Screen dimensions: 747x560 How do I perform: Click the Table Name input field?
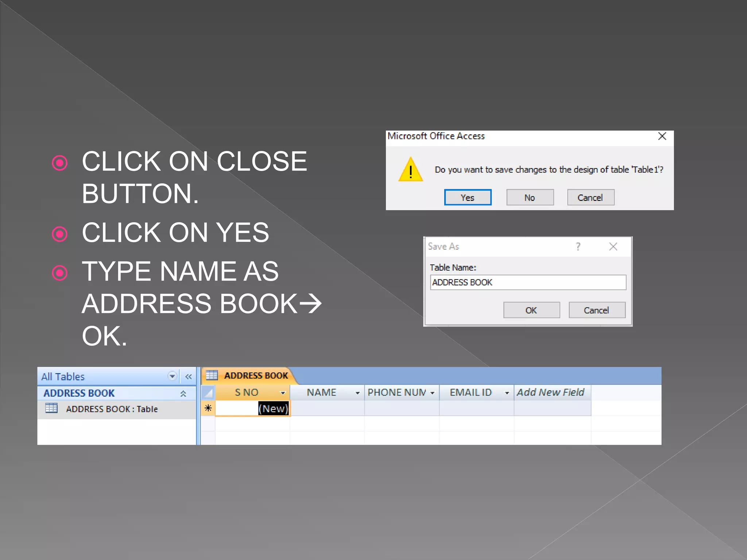[x=528, y=283]
